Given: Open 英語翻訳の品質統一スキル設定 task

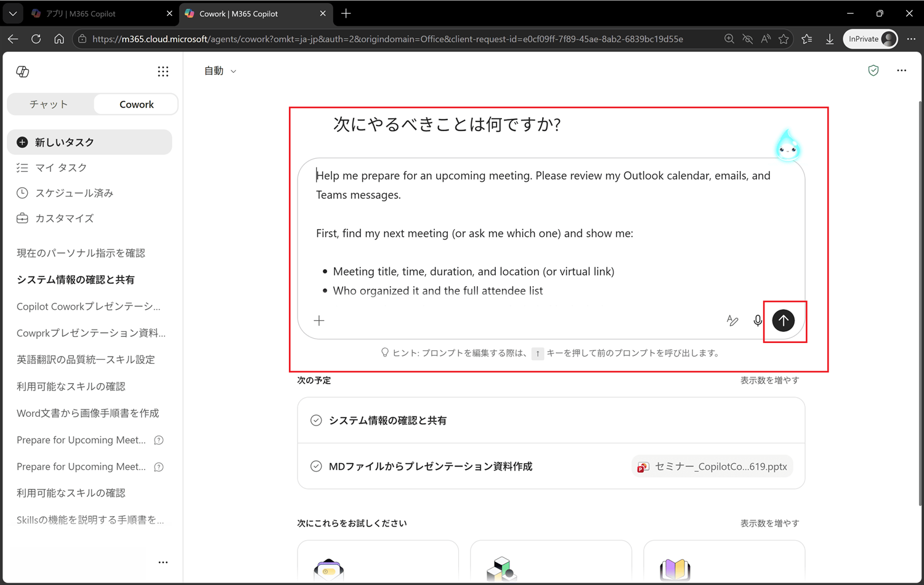Looking at the screenshot, I should pyautogui.click(x=86, y=360).
